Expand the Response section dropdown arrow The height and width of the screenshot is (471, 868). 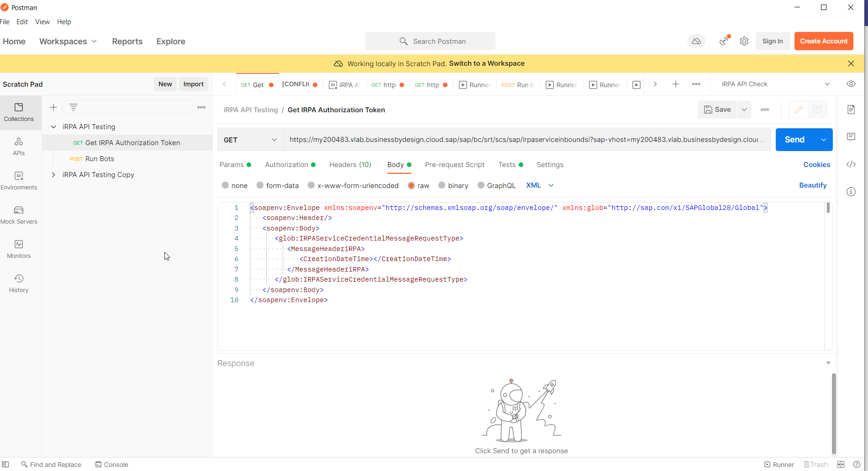[828, 363]
